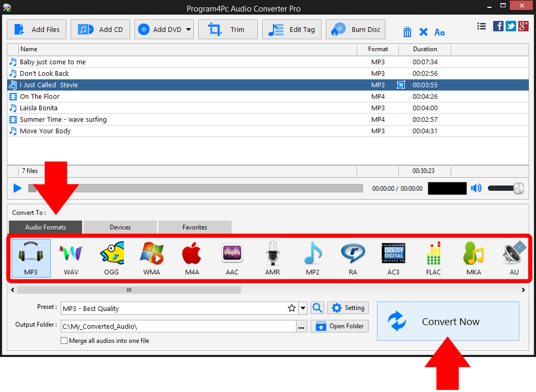Toggle the mute speaker icon

pos(476,188)
